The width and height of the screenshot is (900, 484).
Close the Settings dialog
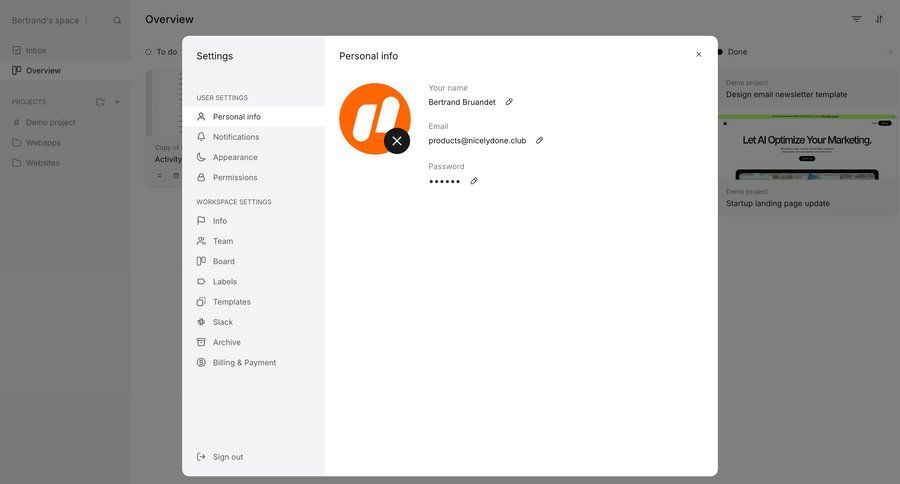(x=698, y=55)
